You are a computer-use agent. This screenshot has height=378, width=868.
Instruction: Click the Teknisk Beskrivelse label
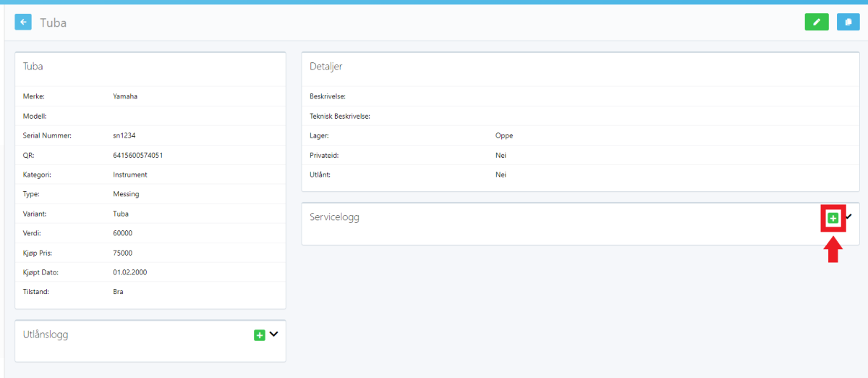[x=340, y=116]
